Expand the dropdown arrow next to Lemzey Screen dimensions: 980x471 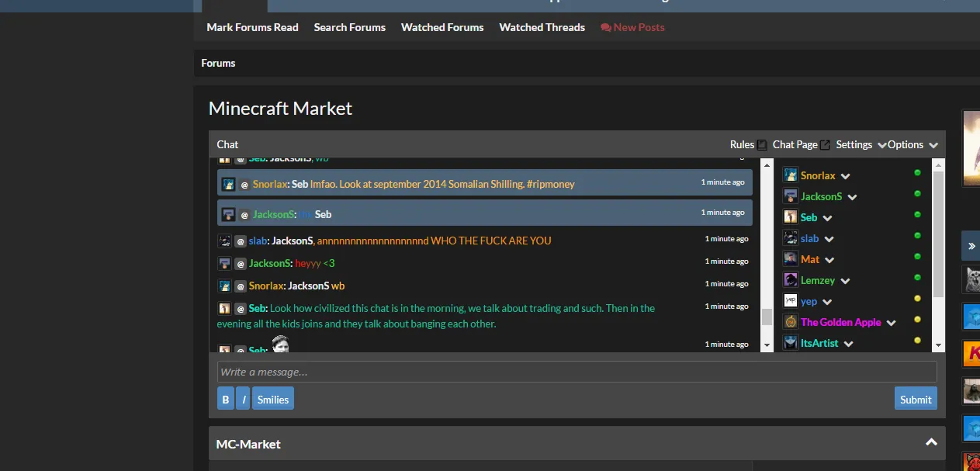click(x=845, y=282)
